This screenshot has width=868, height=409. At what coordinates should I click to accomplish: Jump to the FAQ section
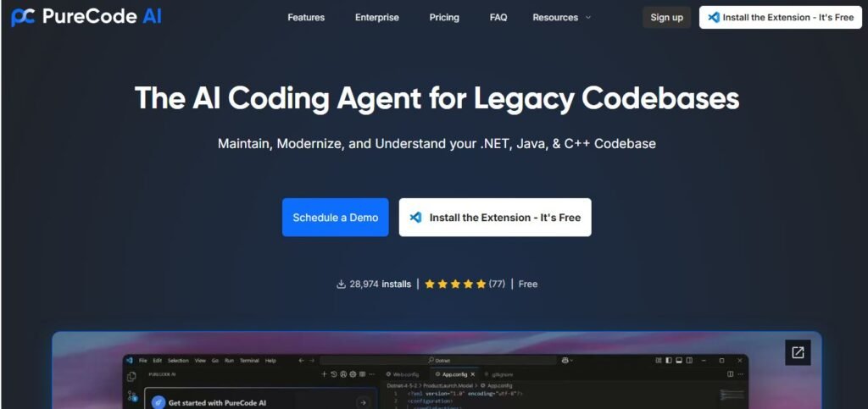[498, 17]
